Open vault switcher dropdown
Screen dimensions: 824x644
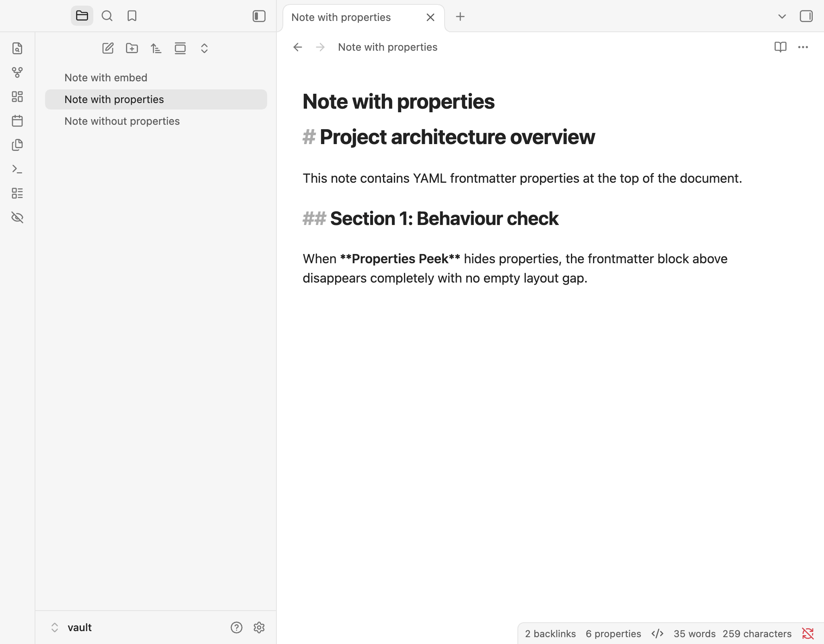point(72,627)
